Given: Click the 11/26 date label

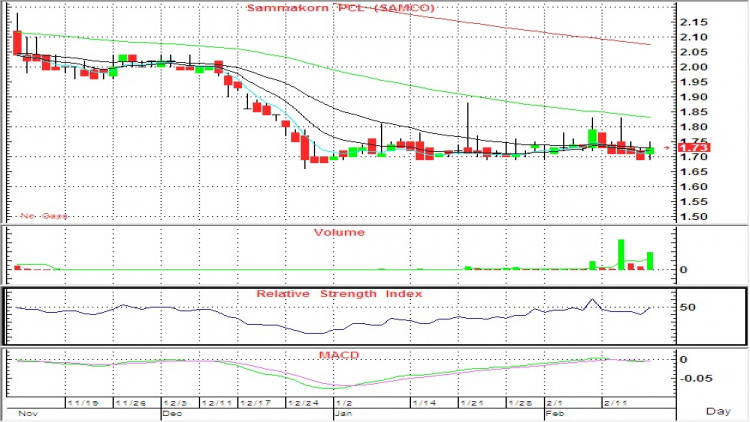Looking at the screenshot, I should click(131, 403).
